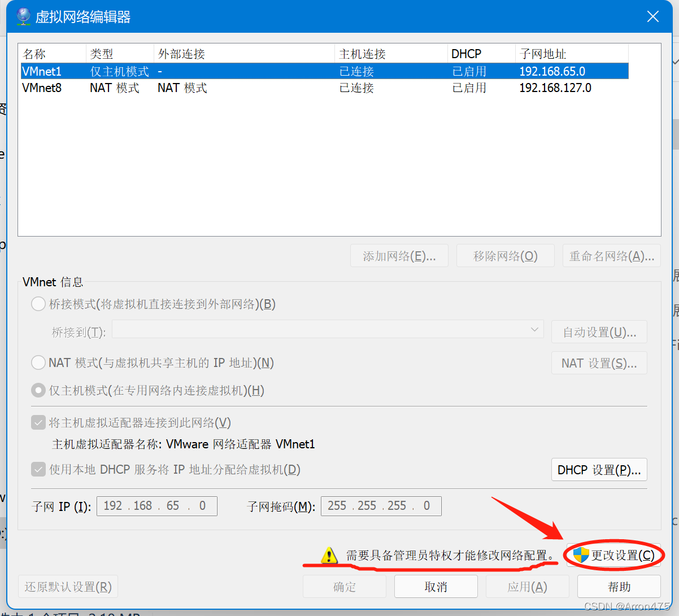Select the 仅主机模式 radio button

pos(38,391)
